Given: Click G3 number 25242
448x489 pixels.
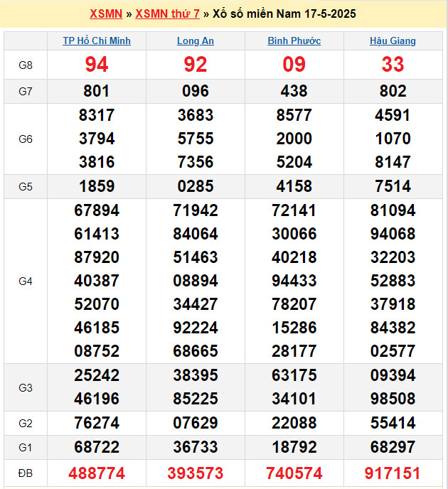Looking at the screenshot, I should 97,375.
